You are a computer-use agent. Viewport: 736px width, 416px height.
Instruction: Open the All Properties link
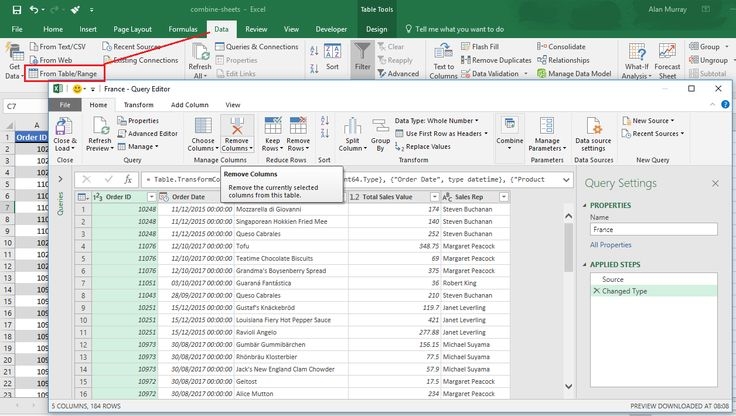[x=610, y=245]
